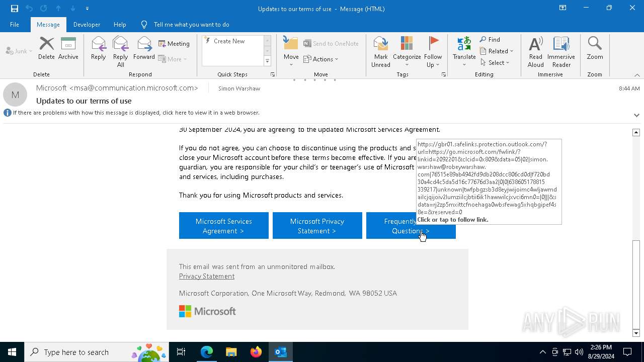
Task: Open the Junk dropdown
Action: (19, 51)
